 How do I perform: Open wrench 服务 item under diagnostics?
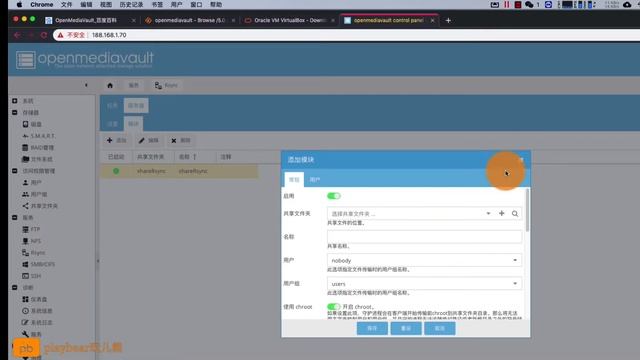click(32, 334)
